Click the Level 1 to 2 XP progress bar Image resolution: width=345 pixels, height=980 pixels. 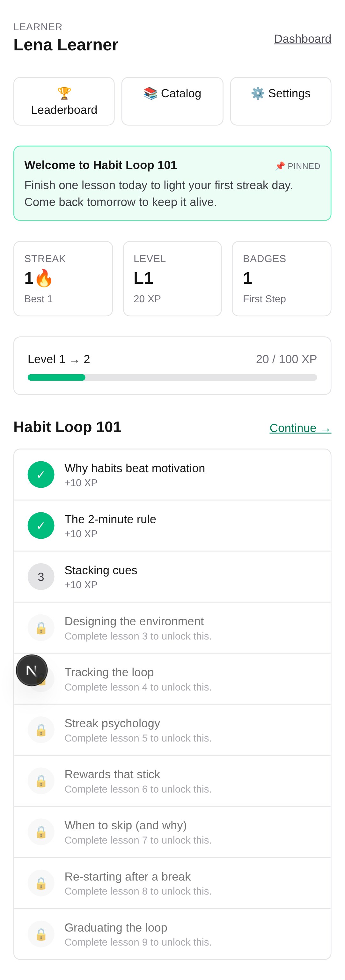[172, 377]
